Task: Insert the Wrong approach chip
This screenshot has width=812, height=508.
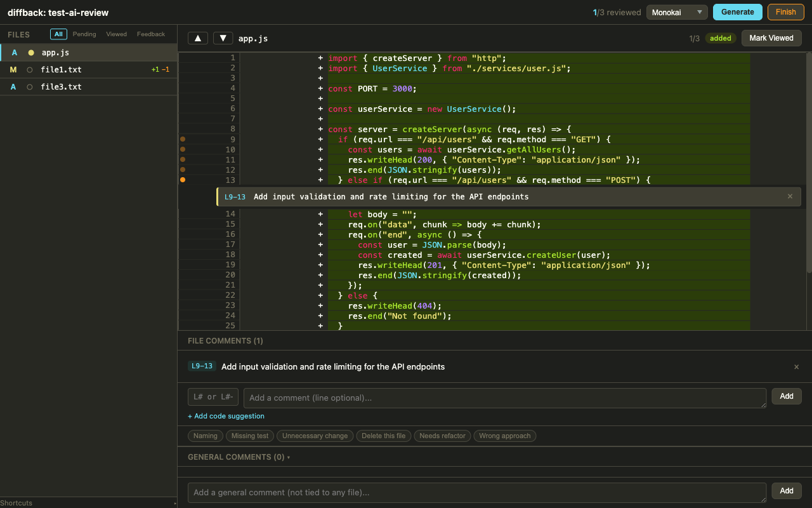Action: point(505,436)
